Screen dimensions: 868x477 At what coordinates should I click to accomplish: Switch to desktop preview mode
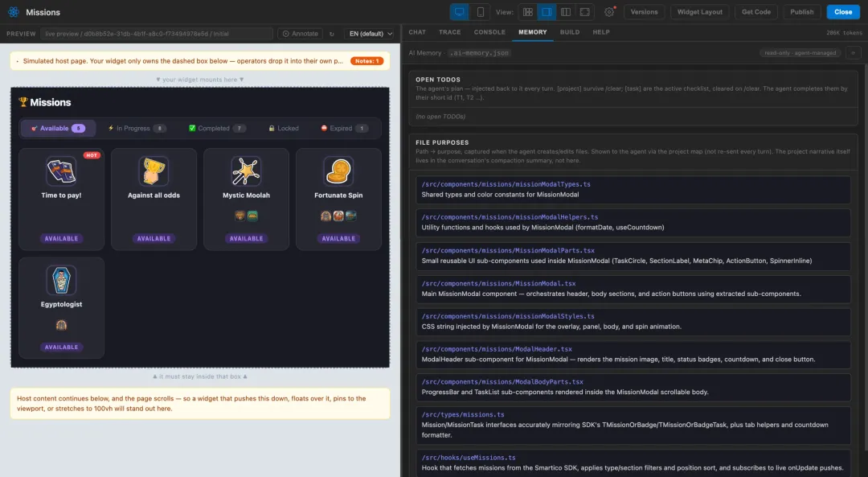[x=460, y=11]
